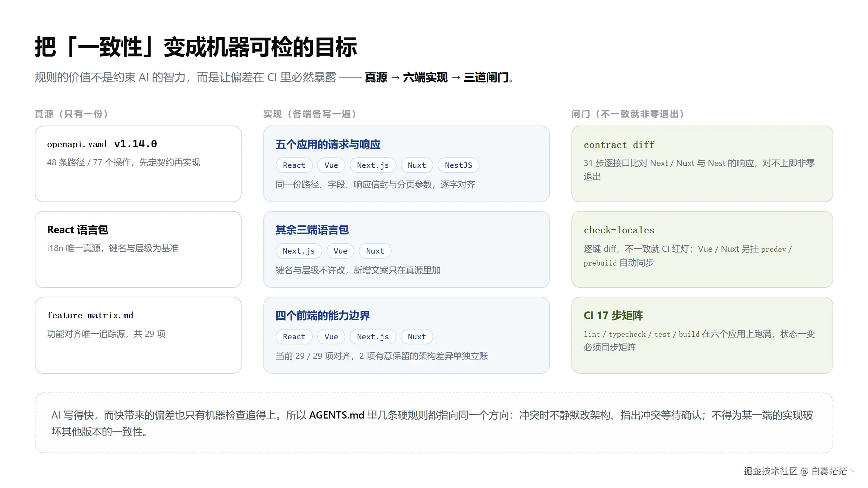Image resolution: width=868 pixels, height=488 pixels.
Task: Click the text 同一份路径、字段、响应信封与分页参数
Action: click(x=354, y=184)
